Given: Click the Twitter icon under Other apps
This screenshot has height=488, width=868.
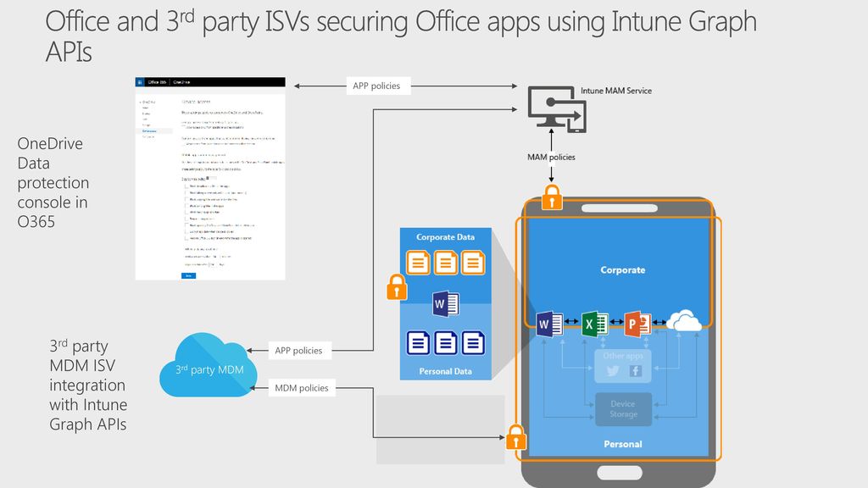Looking at the screenshot, I should 612,371.
